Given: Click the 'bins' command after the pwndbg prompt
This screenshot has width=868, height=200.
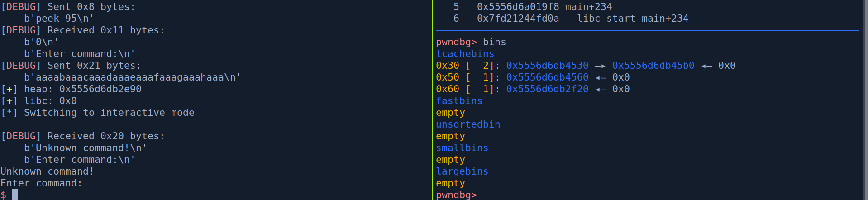Looking at the screenshot, I should (x=494, y=42).
